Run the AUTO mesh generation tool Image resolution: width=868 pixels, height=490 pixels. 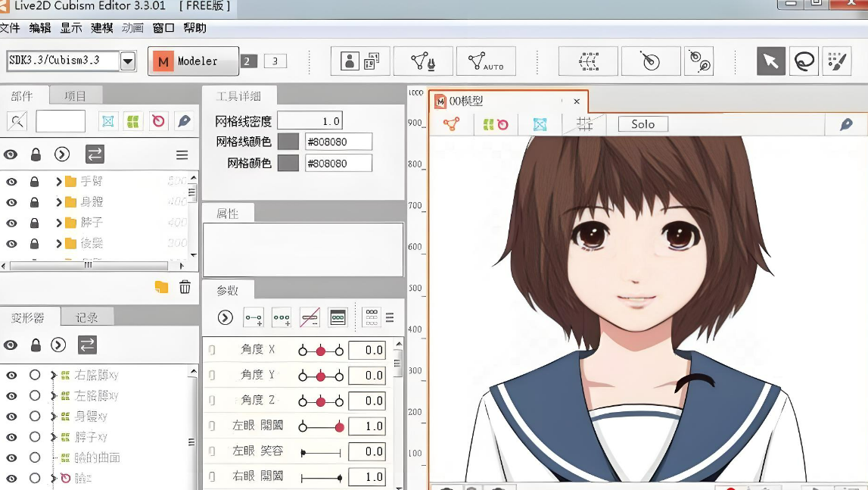[486, 61]
